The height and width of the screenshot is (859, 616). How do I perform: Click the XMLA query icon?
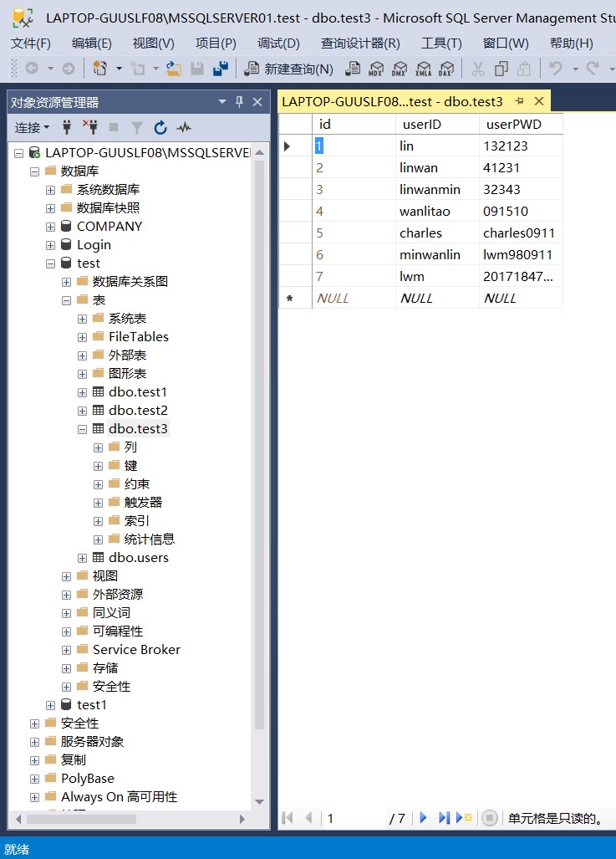coord(423,69)
